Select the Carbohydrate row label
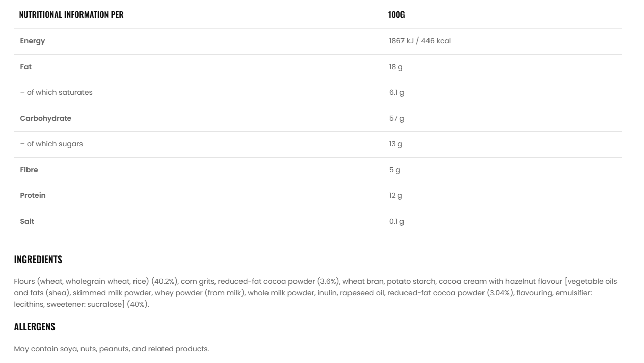This screenshot has height=363, width=644. [46, 118]
